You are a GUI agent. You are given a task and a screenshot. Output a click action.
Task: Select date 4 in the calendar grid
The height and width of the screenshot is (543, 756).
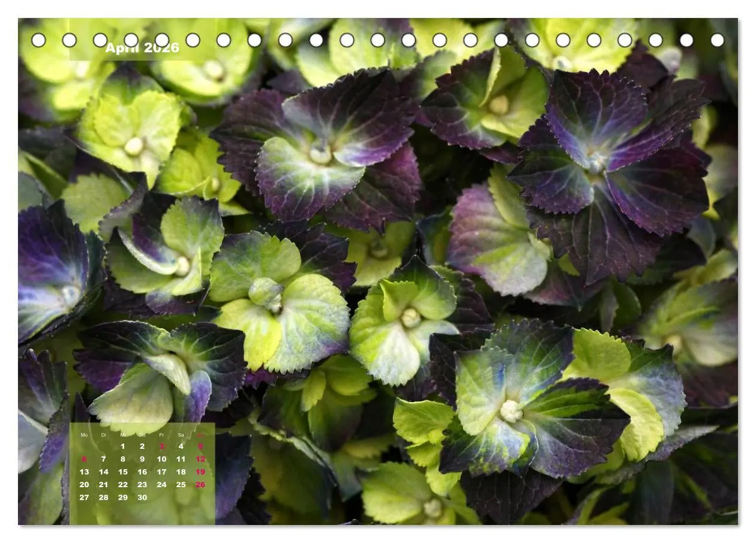[x=181, y=446]
